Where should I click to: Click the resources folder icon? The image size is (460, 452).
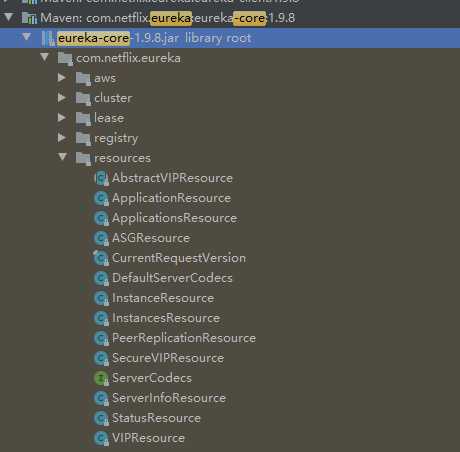pos(83,159)
